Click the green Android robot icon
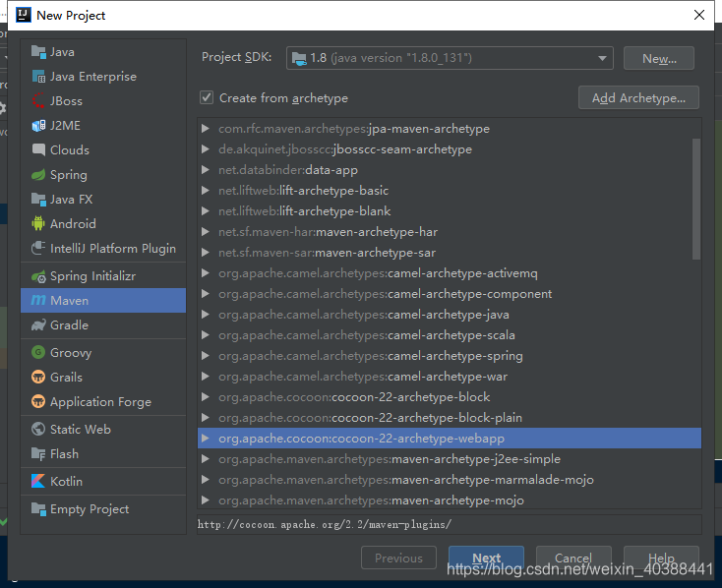The image size is (722, 588). tap(38, 224)
